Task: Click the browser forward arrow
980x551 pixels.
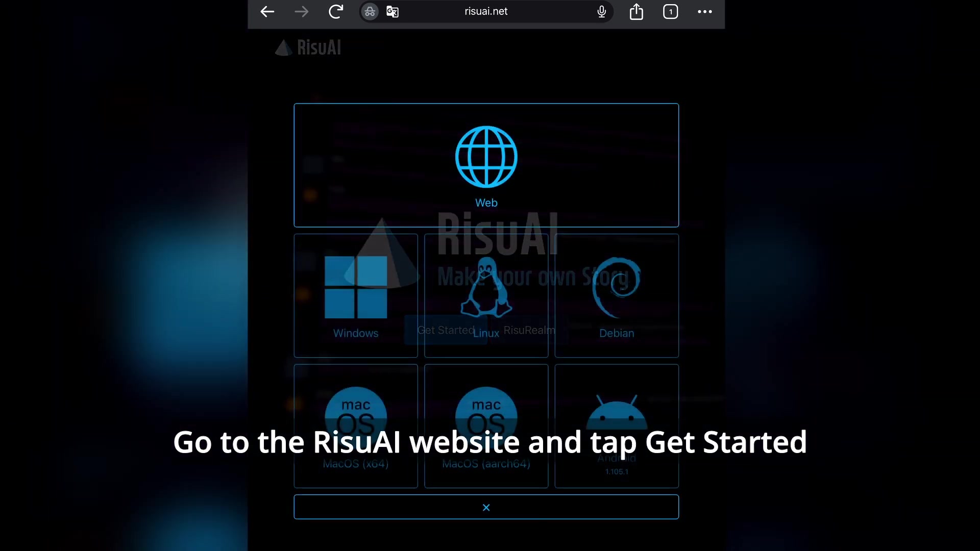Action: pyautogui.click(x=302, y=12)
